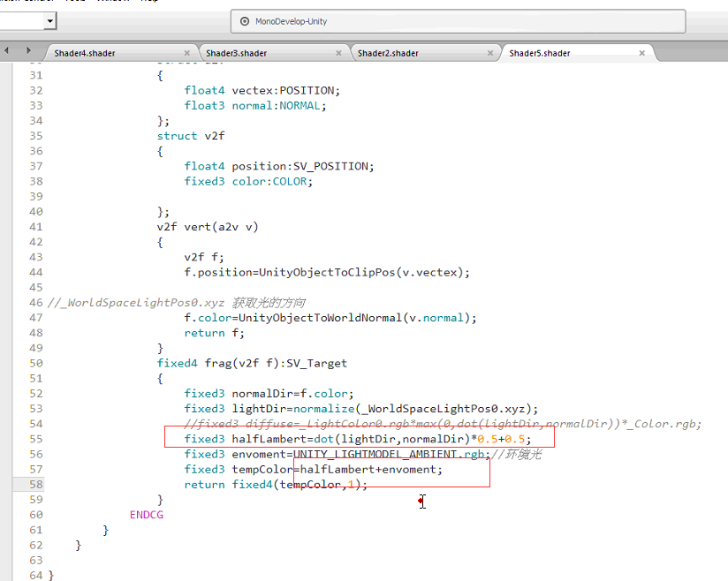The height and width of the screenshot is (581, 728).
Task: Click 'fixed3 normalDir=f.color;' line
Action: (x=269, y=394)
